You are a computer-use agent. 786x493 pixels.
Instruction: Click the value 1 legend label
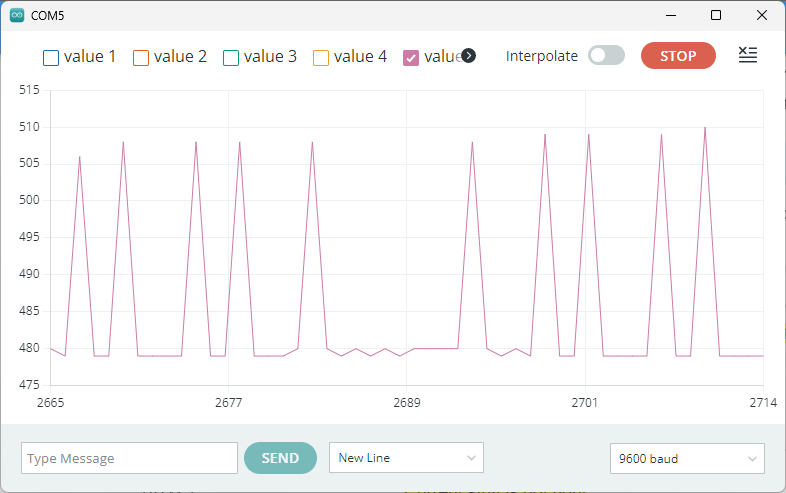pos(90,56)
